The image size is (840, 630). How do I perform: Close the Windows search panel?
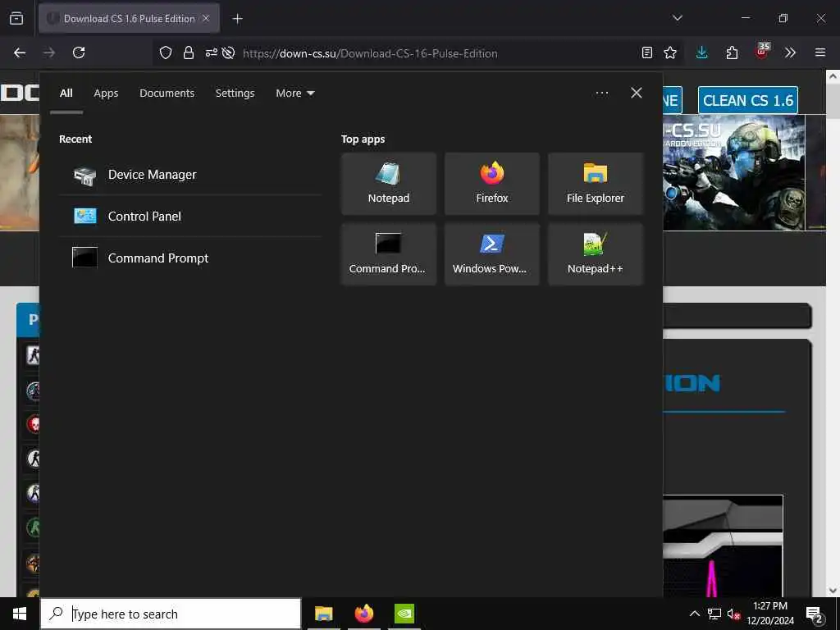tap(636, 94)
